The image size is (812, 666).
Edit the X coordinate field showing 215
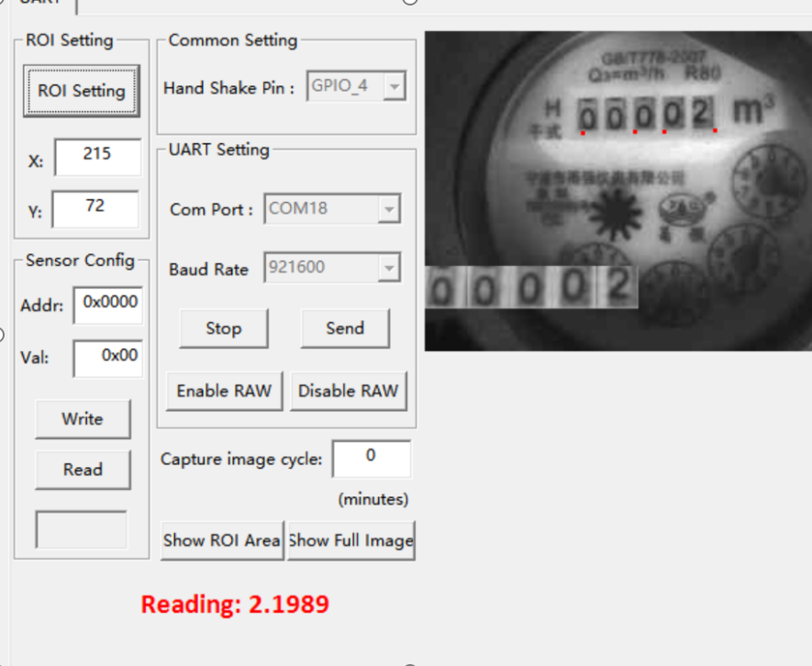(97, 157)
